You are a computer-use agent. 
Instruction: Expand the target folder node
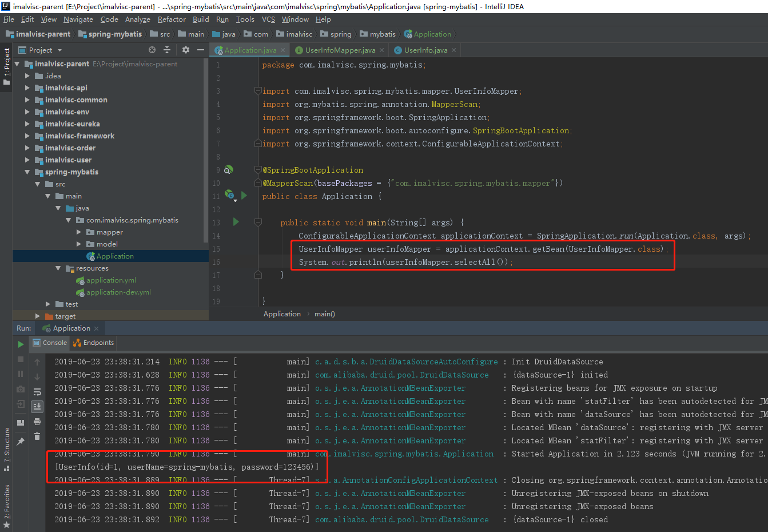tap(37, 316)
